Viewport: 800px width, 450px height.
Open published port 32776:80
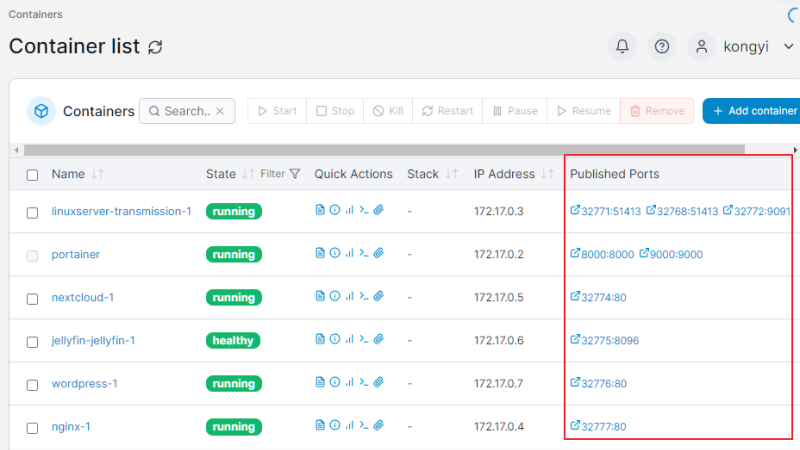click(x=598, y=384)
